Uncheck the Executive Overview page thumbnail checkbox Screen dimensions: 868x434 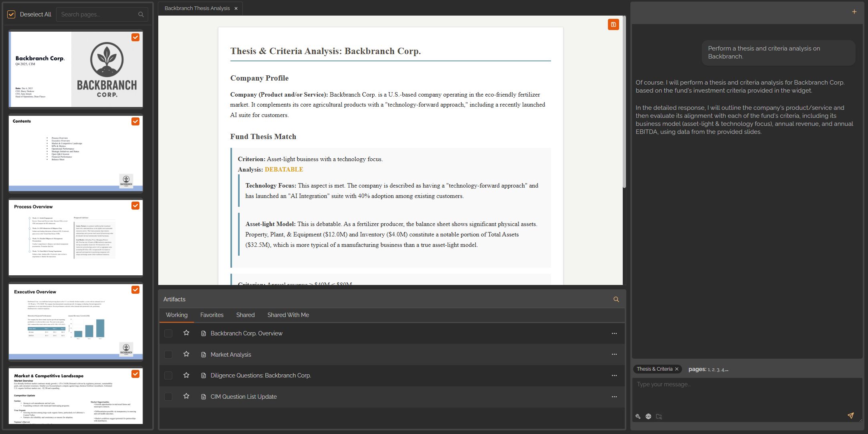coord(135,290)
